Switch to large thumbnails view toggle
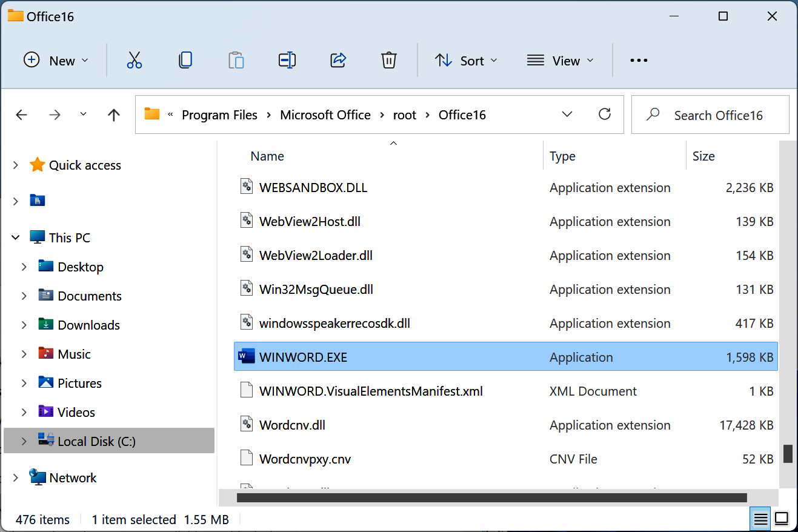Image resolution: width=798 pixels, height=532 pixels. tap(782, 519)
